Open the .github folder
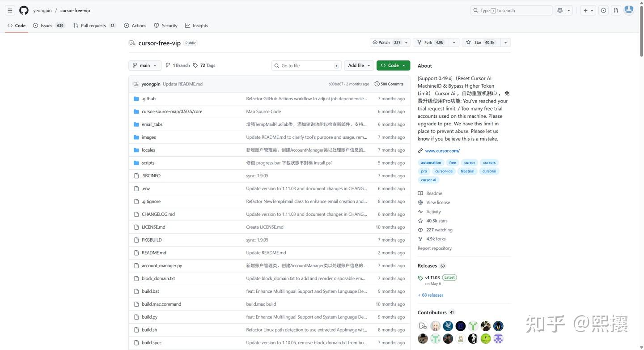 click(148, 98)
